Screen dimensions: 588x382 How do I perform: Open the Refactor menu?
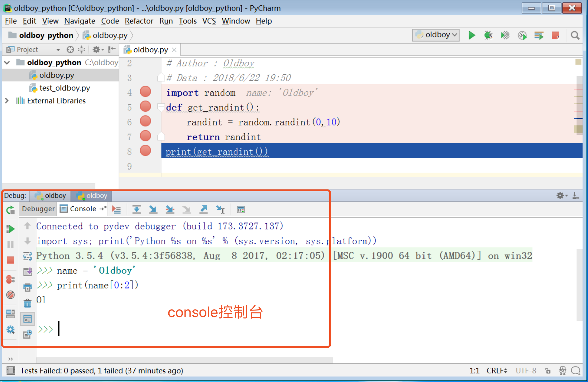[x=139, y=21]
